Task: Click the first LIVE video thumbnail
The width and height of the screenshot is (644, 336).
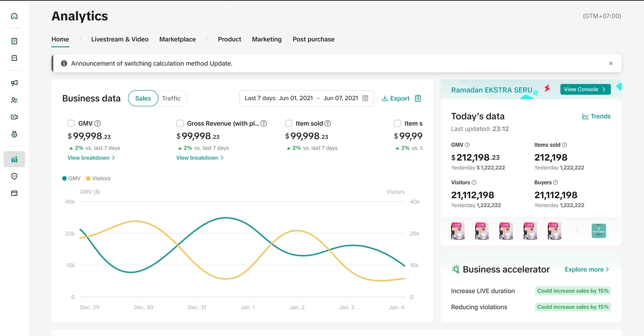Action: 458,231
